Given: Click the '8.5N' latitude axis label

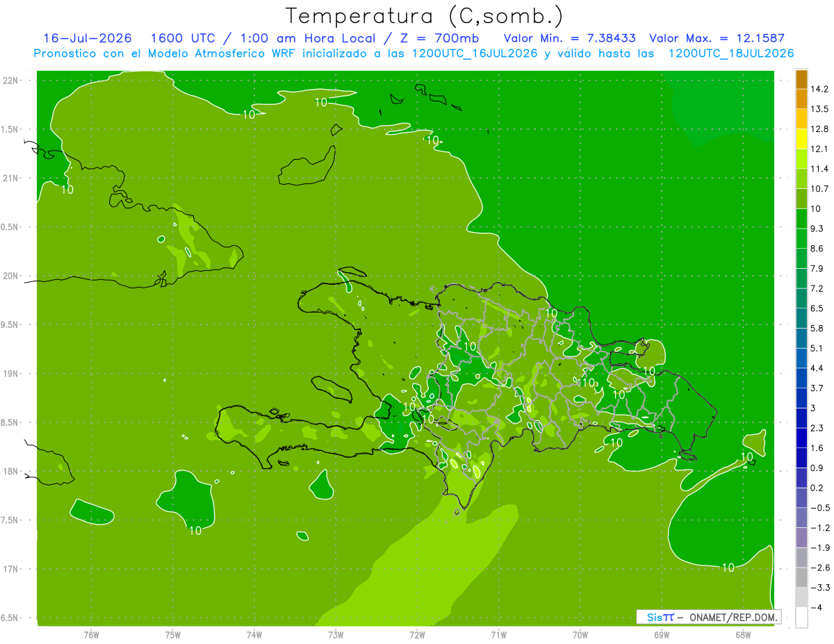Looking at the screenshot, I should pos(10,422).
